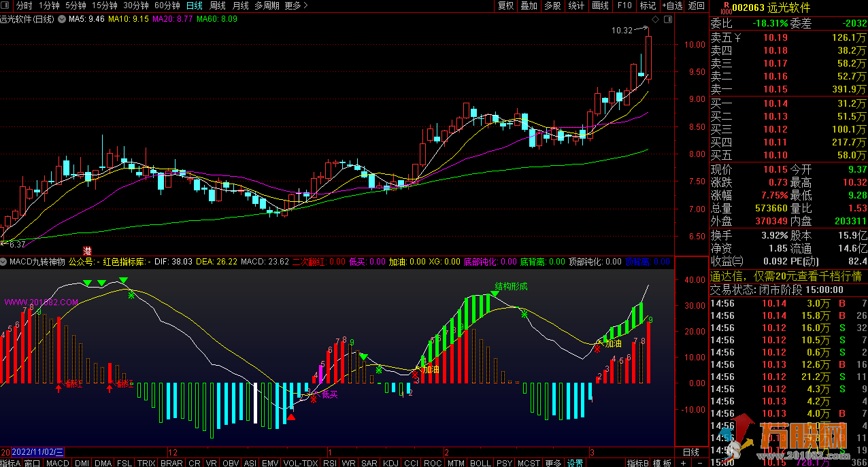Select the WR indicator tab
Image resolution: width=868 pixels, height=467 pixels.
click(x=349, y=462)
